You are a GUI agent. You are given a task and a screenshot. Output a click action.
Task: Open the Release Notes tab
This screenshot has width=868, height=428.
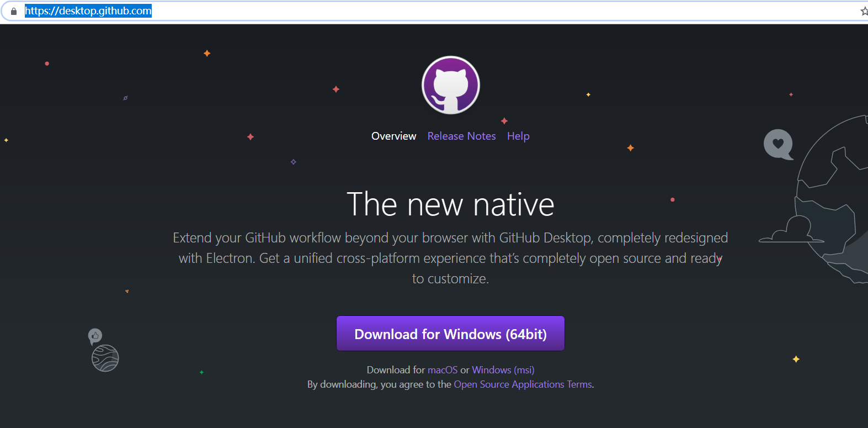(x=461, y=136)
